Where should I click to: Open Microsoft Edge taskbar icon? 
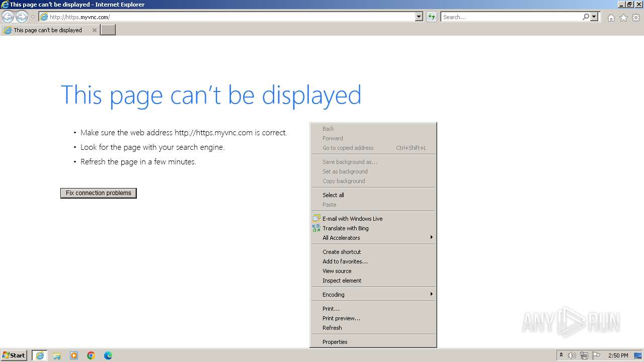[x=108, y=355]
